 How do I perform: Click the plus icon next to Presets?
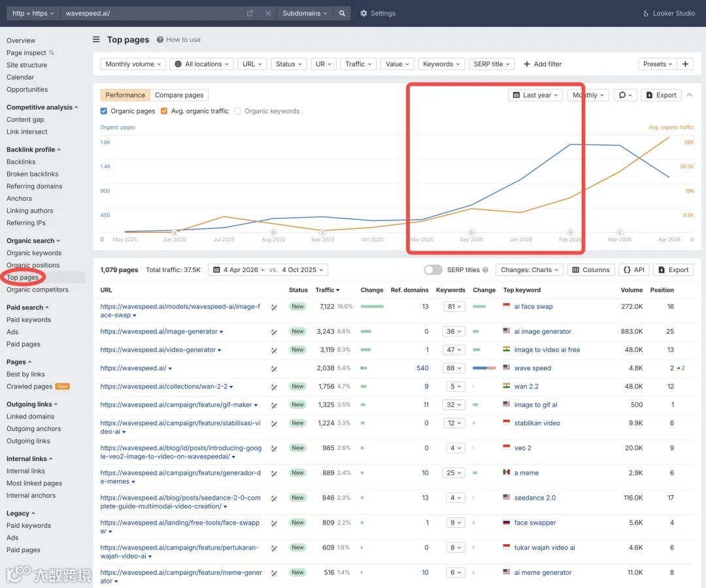point(685,64)
